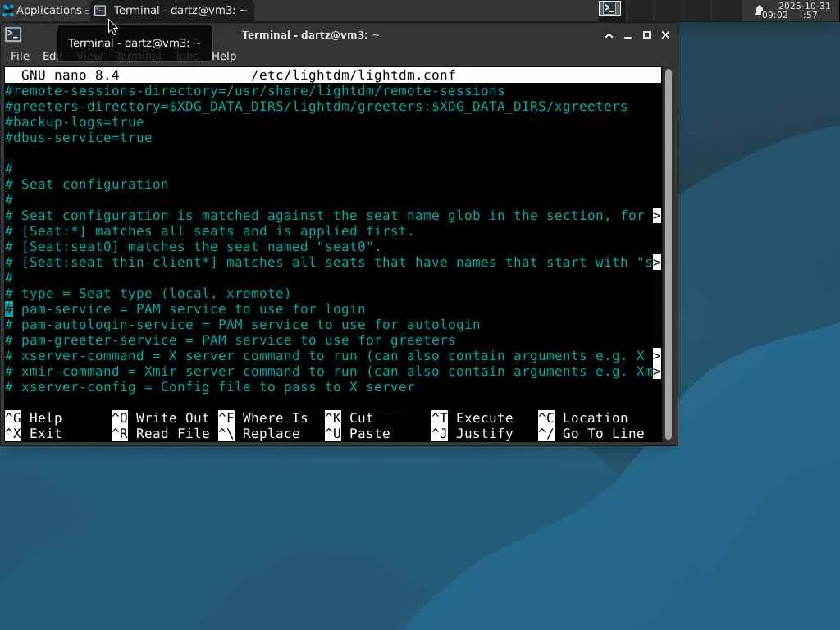Open the File menu
840x630 pixels.
pos(20,56)
